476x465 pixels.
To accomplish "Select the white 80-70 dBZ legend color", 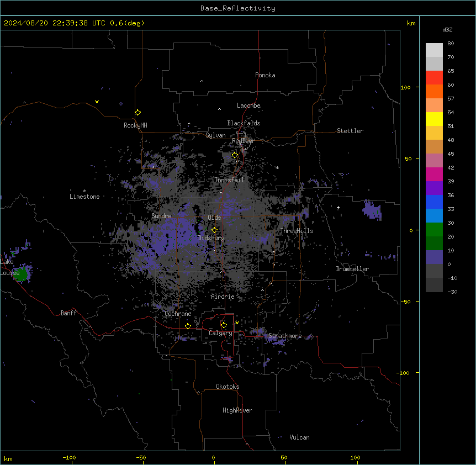I will coord(434,50).
